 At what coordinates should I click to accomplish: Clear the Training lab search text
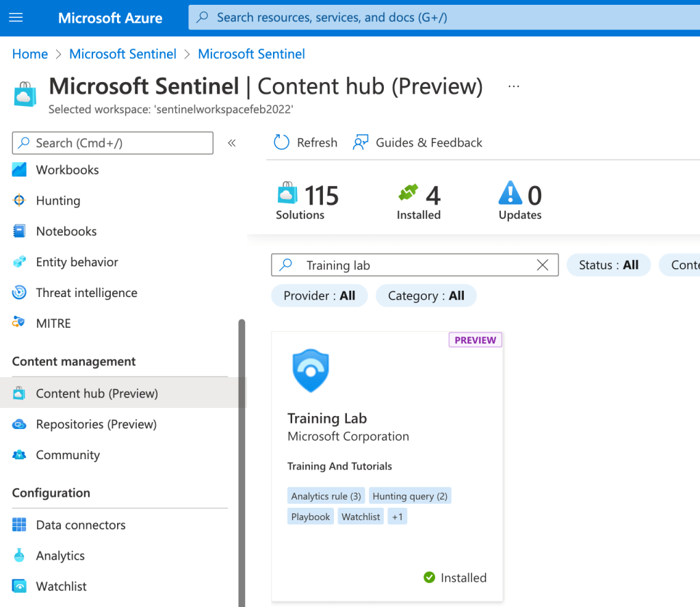point(543,266)
